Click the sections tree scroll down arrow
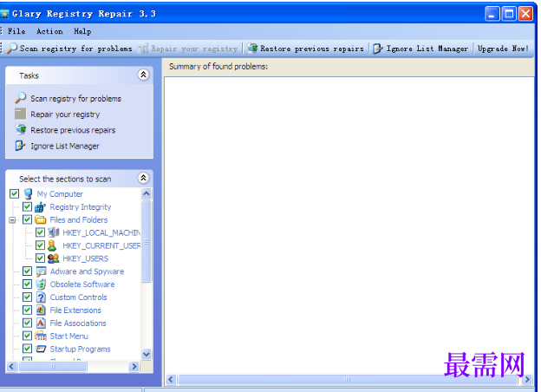Viewport: 541px width, 392px height. (x=147, y=354)
